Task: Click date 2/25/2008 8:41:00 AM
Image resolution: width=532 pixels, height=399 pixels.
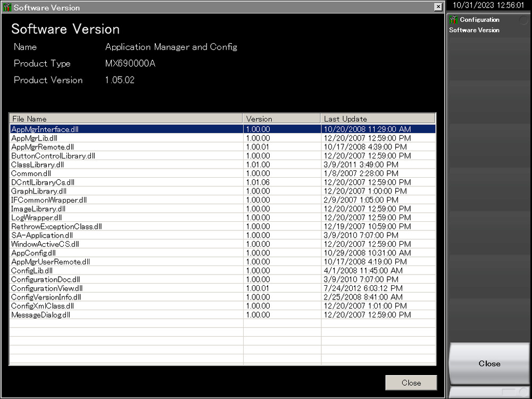Action: point(363,297)
